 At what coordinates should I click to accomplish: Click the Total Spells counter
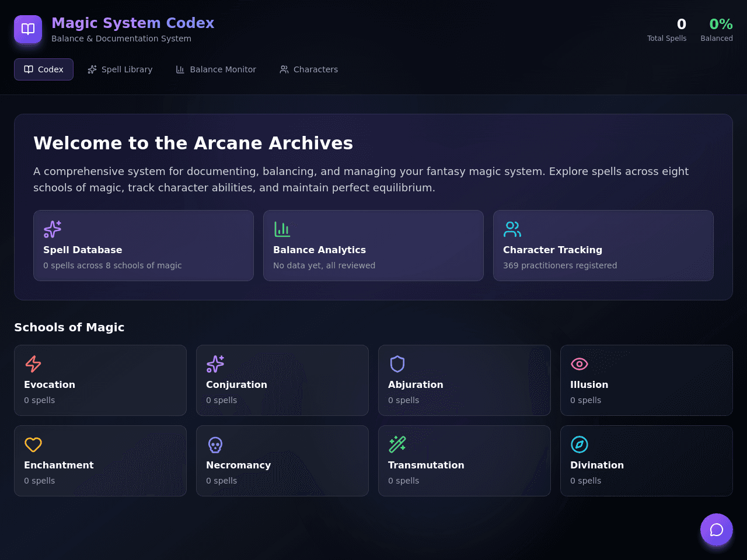(x=667, y=29)
